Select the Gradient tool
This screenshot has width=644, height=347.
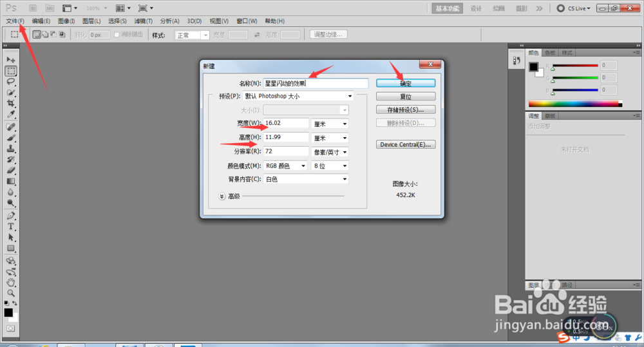pos(11,181)
